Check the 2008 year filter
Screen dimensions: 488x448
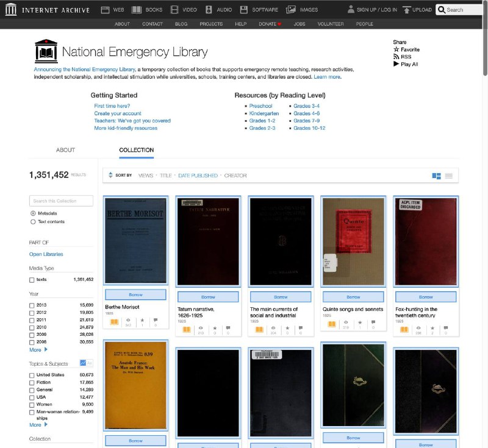tap(32, 343)
